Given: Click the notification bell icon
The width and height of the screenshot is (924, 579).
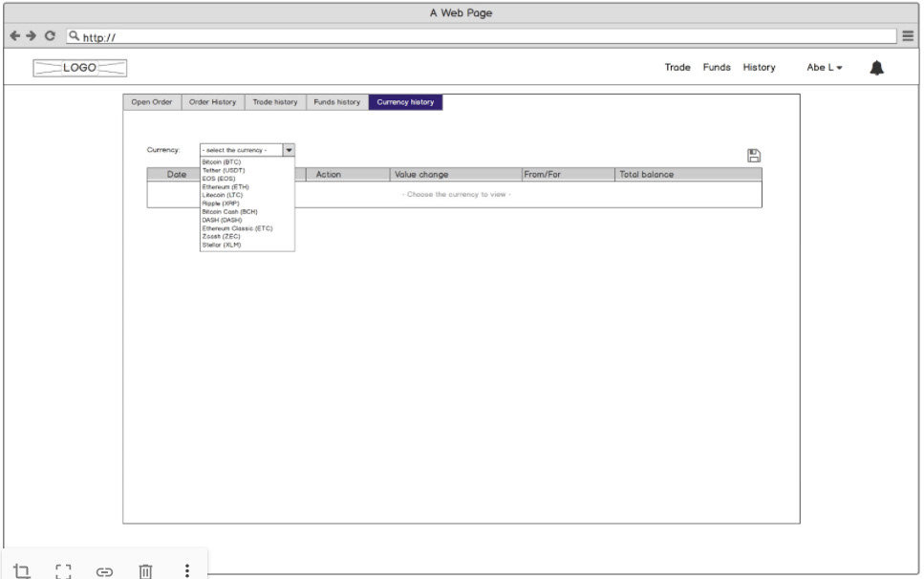Looking at the screenshot, I should pyautogui.click(x=877, y=68).
